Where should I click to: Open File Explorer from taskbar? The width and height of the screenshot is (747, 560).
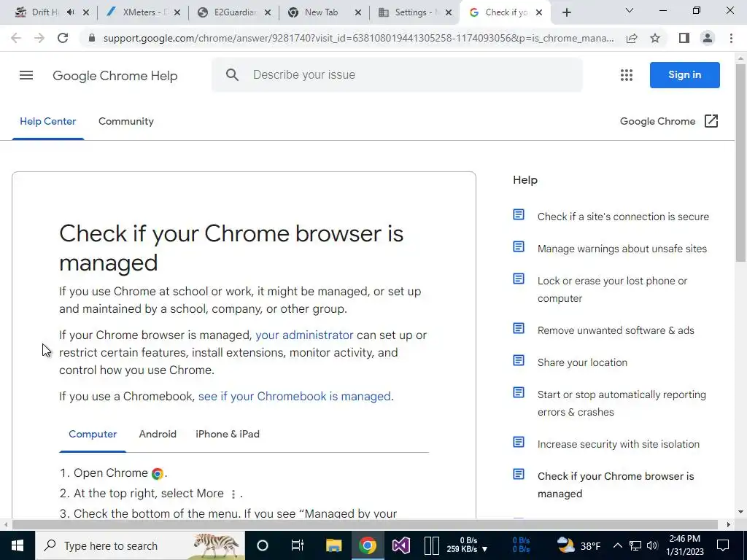[333, 545]
